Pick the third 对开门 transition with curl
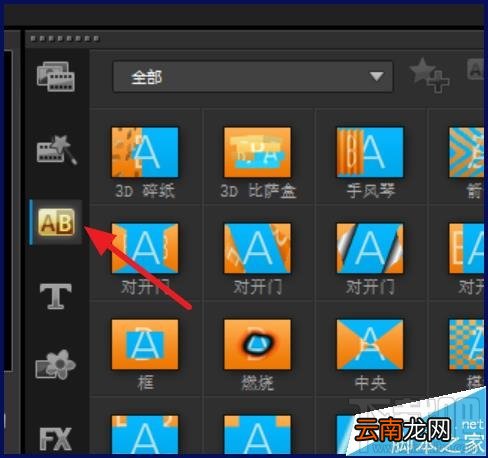488x458 pixels. [x=370, y=248]
